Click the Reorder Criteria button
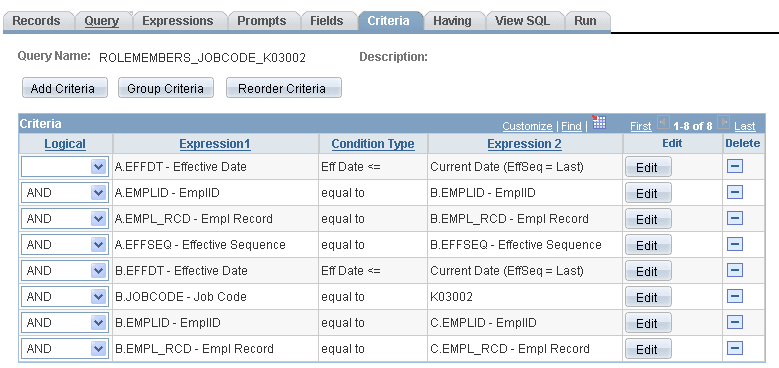 [x=284, y=88]
